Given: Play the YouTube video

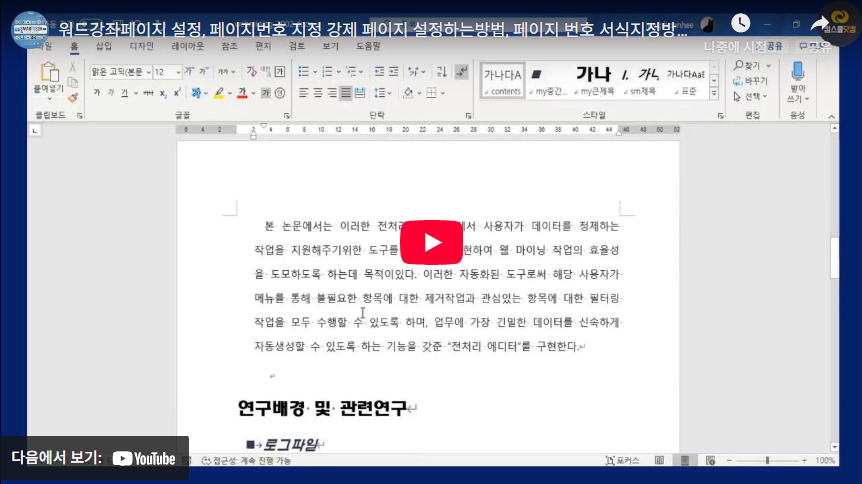Looking at the screenshot, I should (x=431, y=242).
